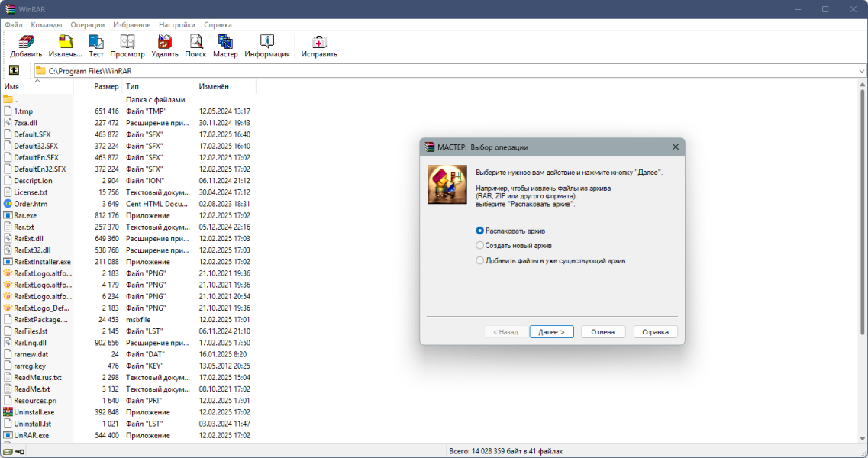Select the file RarFiles.lst
Viewport: 868px width, 458px height.
[31, 331]
